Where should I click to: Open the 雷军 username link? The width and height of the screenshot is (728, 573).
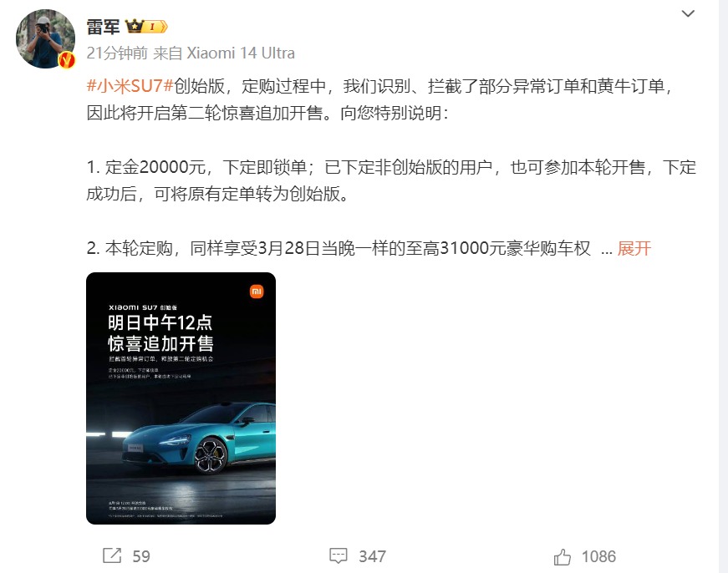point(103,27)
